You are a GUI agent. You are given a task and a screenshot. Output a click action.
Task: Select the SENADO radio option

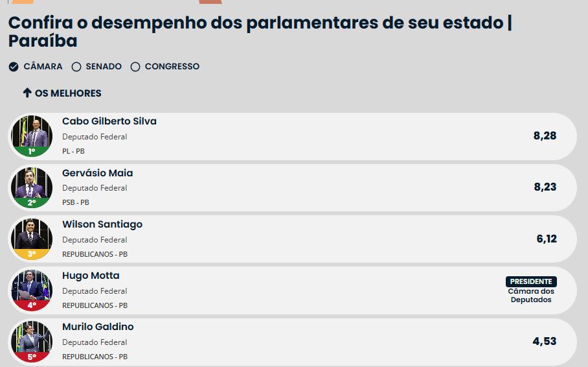point(76,67)
